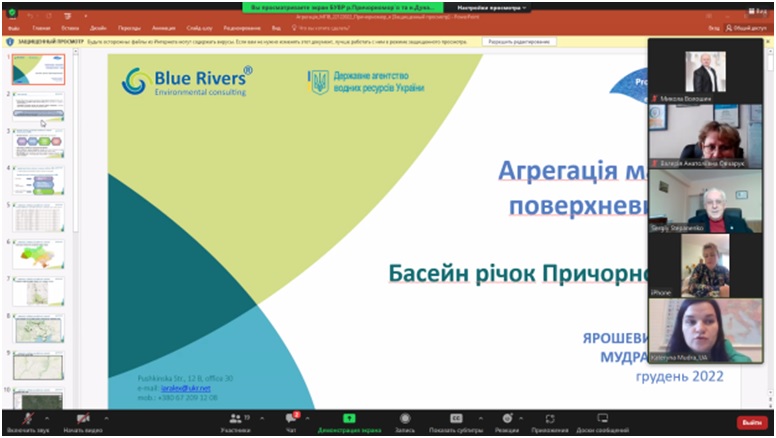The width and height of the screenshot is (776, 438).
Task: Click the email link on the slide
Action: (x=186, y=388)
